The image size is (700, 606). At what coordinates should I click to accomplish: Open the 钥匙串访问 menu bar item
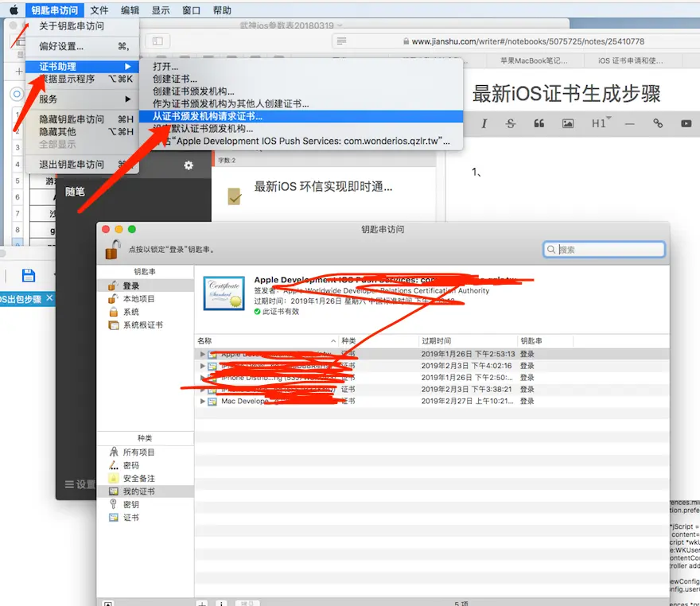[x=54, y=10]
